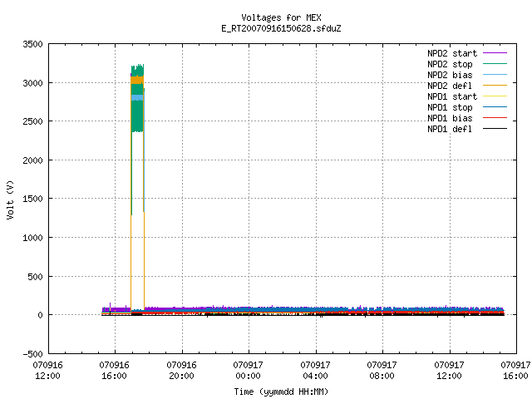Image resolution: width=532 pixels, height=399 pixels.
Task: Select the 'NPD2 stop' legend label
Action: click(450, 64)
